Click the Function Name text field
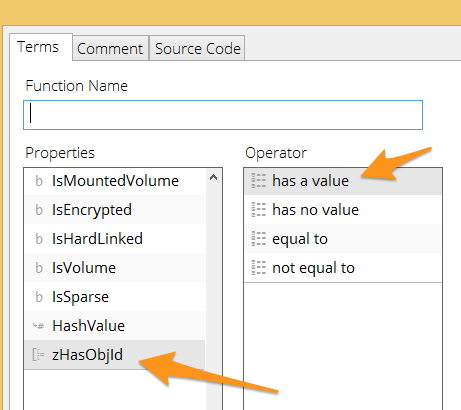Screen dimensions: 461x410 pos(223,115)
